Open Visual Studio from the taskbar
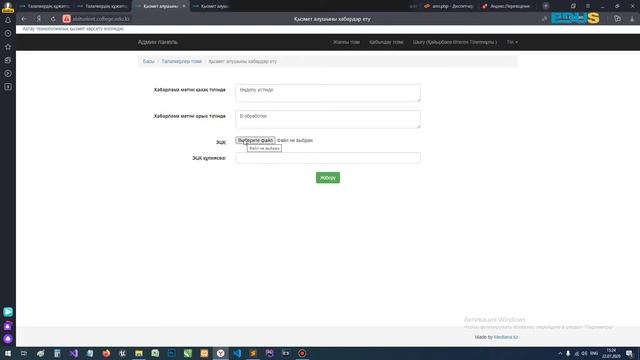This screenshot has width=640, height=360. pos(73,353)
